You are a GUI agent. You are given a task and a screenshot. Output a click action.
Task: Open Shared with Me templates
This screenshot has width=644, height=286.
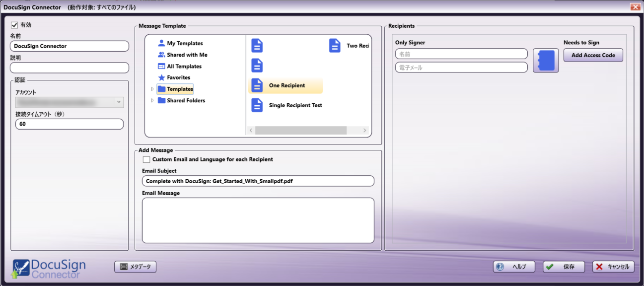coord(182,55)
